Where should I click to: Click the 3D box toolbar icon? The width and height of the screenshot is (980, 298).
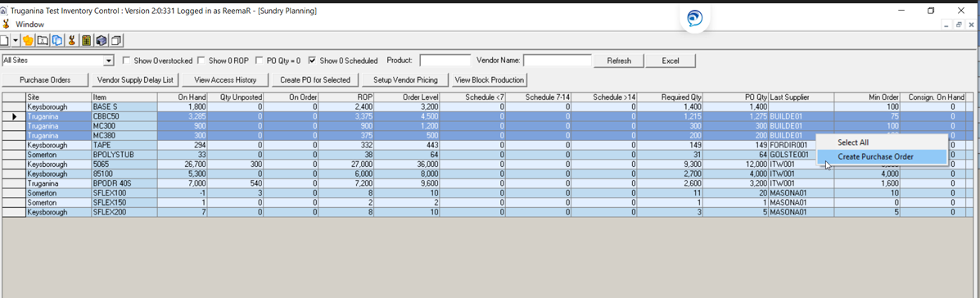pos(101,41)
